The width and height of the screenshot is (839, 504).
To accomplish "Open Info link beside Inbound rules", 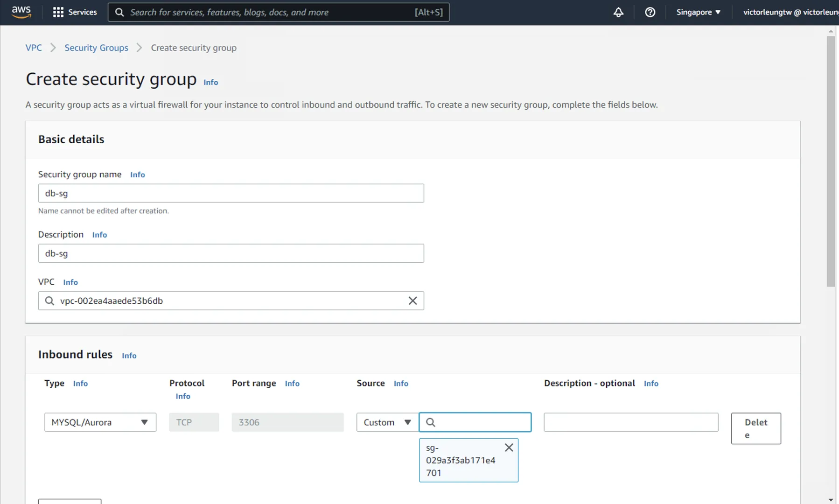I will click(x=129, y=356).
